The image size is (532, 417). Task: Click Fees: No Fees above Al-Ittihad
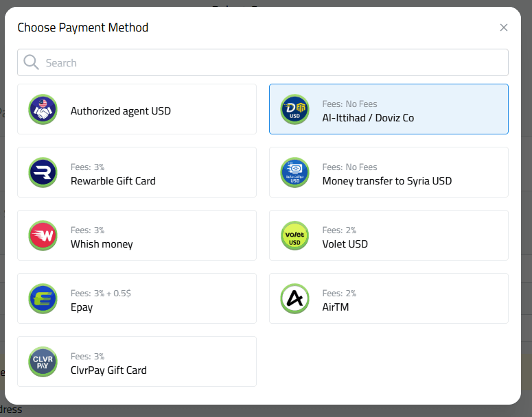pyautogui.click(x=349, y=104)
